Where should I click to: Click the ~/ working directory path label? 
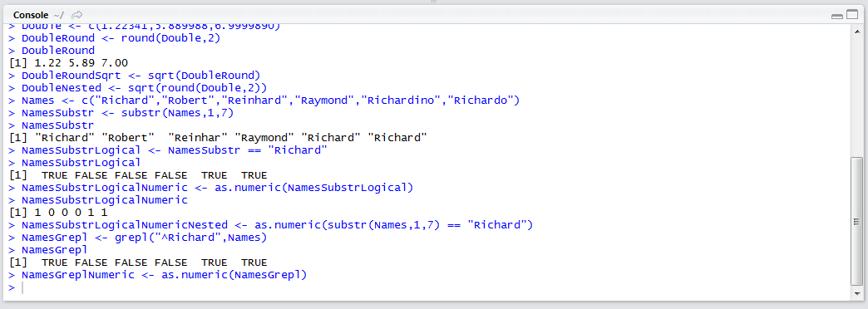pos(59,15)
